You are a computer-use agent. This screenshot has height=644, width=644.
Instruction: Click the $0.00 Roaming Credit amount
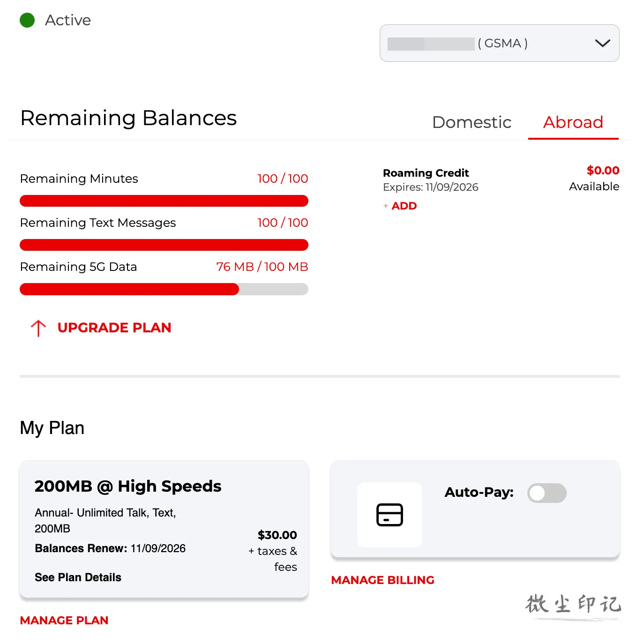(603, 171)
